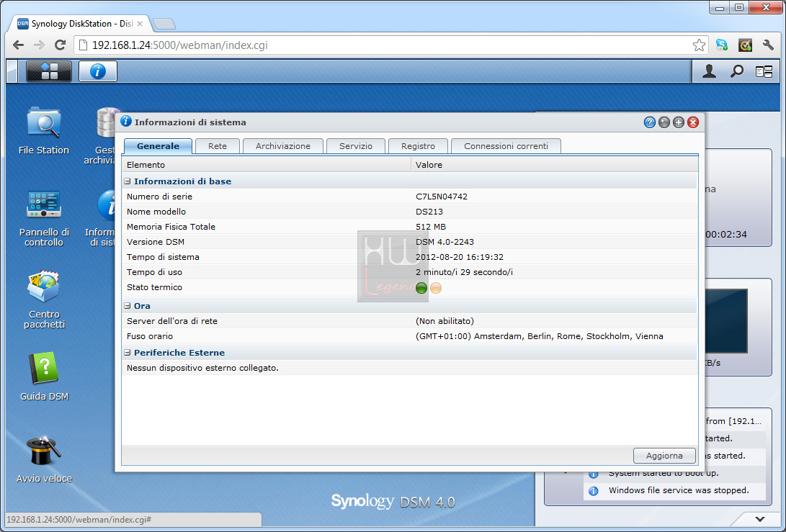Bookmark this page with the star
This screenshot has height=532, width=786.
pos(699,45)
